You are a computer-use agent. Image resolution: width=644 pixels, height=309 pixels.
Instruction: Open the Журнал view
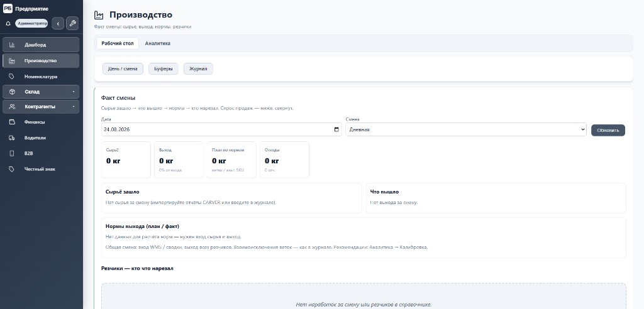198,69
